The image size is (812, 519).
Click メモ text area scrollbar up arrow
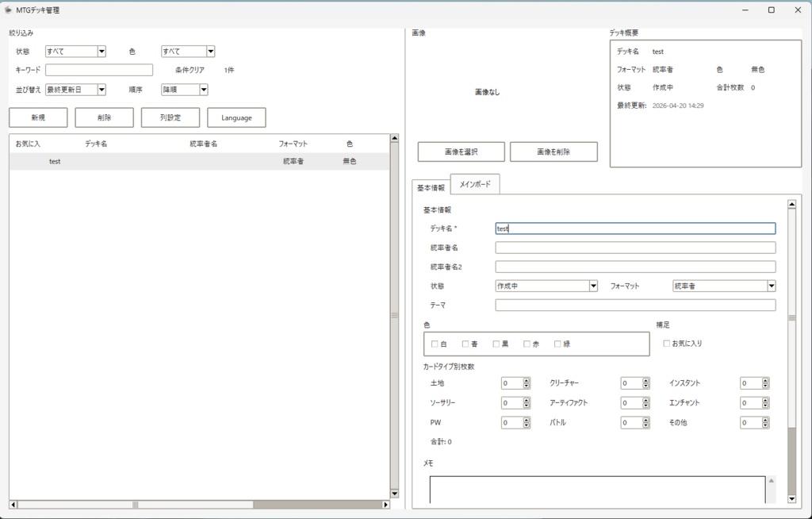771,481
